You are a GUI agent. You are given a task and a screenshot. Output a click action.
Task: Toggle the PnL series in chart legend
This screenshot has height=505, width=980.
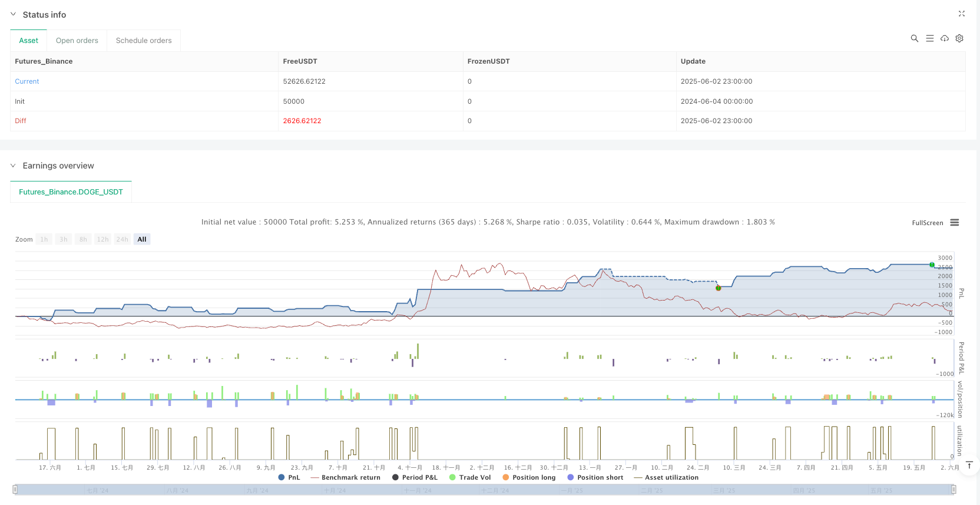point(289,477)
